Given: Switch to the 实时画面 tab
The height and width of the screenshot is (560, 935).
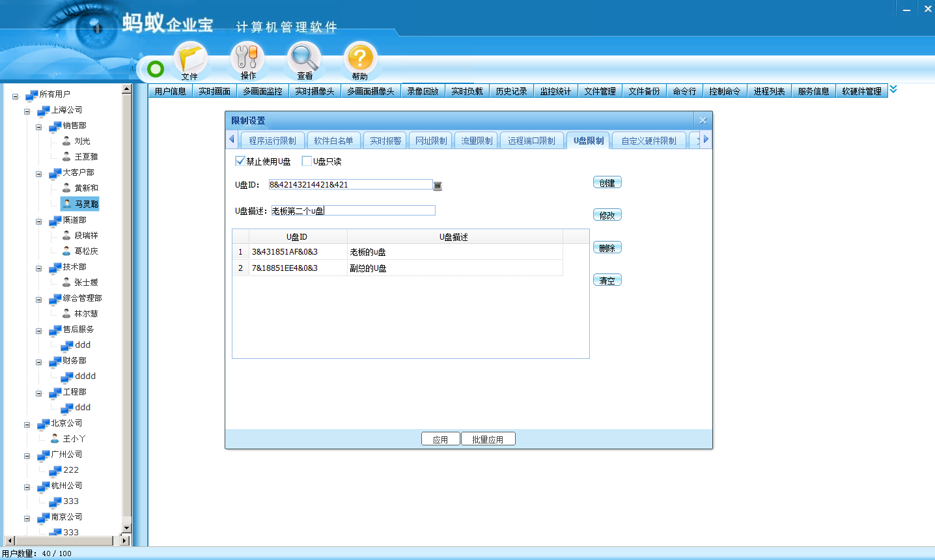Looking at the screenshot, I should pos(214,91).
